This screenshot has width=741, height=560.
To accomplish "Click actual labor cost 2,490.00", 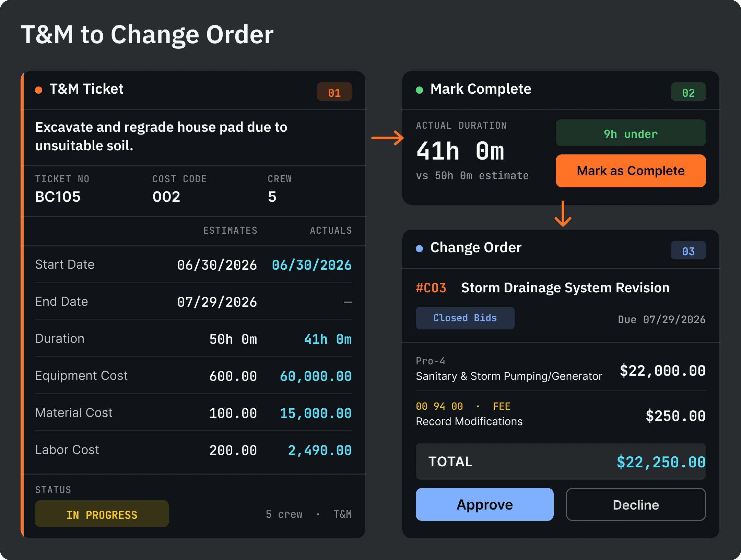I will coord(320,450).
